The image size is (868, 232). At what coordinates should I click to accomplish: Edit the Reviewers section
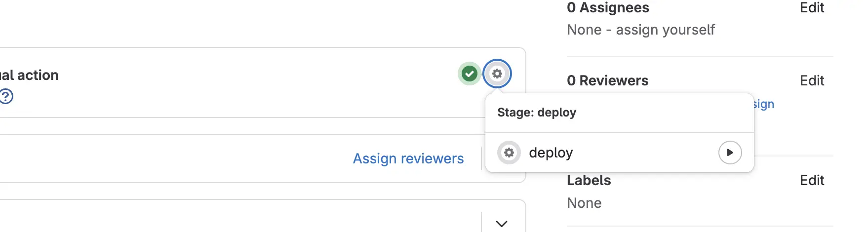click(x=812, y=80)
